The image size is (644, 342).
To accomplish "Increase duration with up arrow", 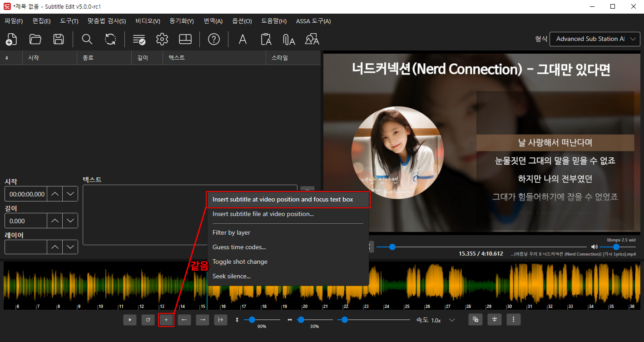I will (55, 221).
